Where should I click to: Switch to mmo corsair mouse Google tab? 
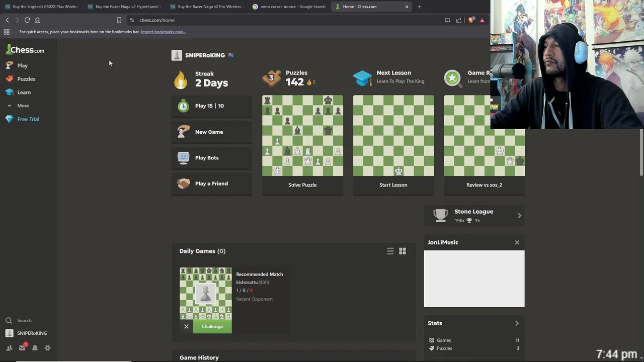pos(289,7)
